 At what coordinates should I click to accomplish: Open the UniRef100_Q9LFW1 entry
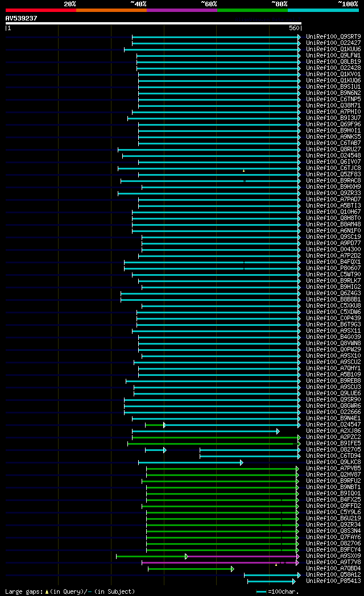tap(333, 56)
